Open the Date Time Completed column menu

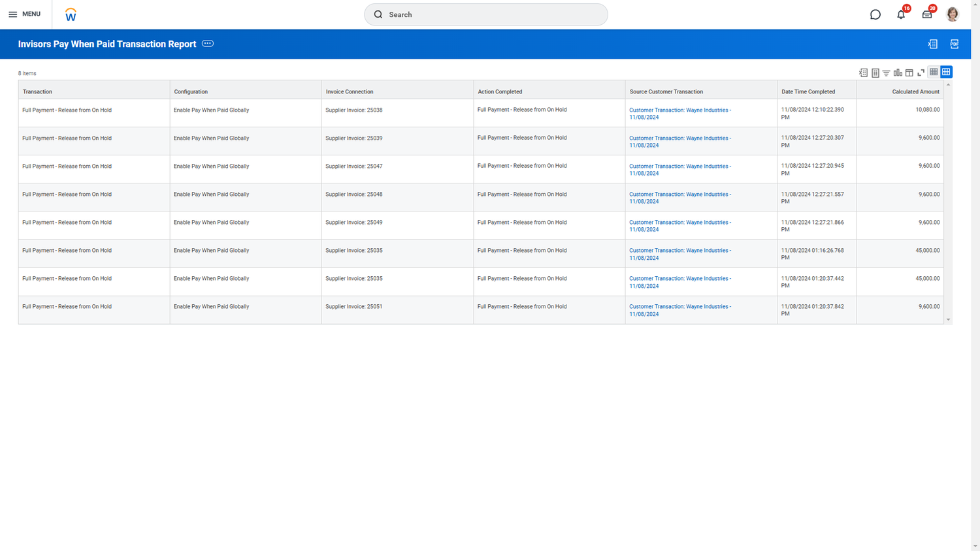808,91
